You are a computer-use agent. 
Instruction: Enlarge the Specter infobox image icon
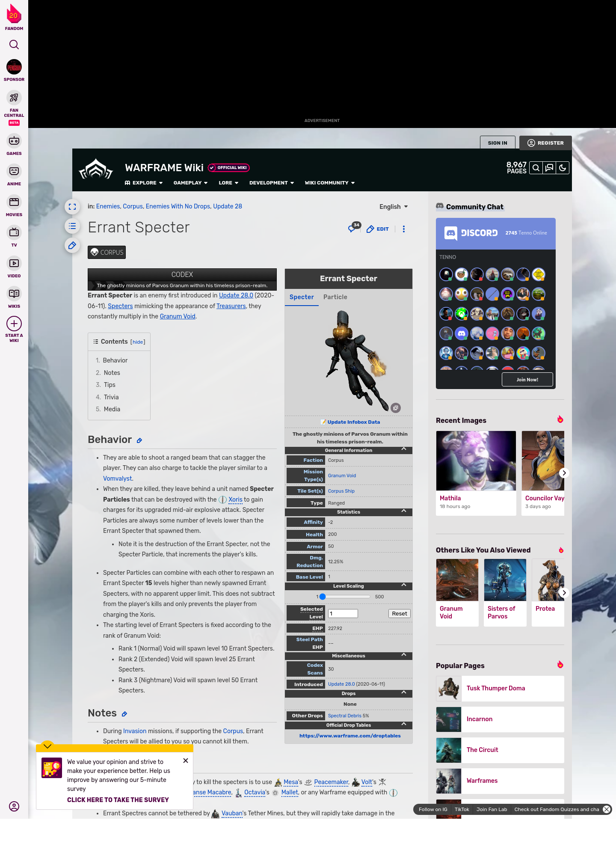[x=396, y=408]
